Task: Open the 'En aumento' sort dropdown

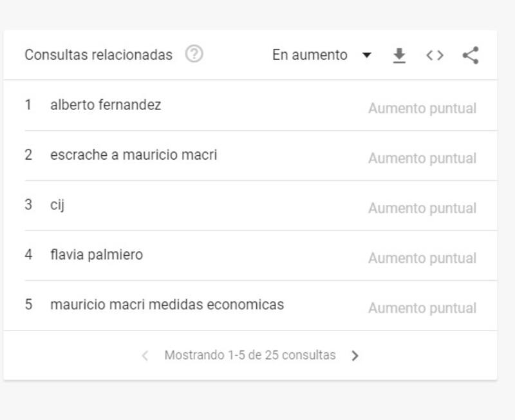Action: click(310, 55)
